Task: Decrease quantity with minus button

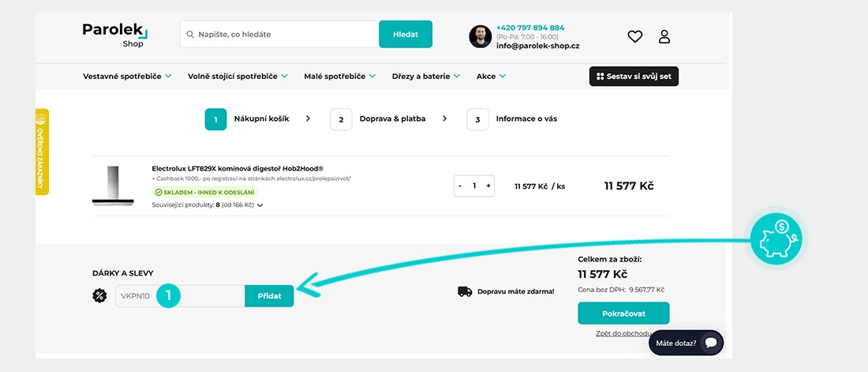Action: [461, 186]
